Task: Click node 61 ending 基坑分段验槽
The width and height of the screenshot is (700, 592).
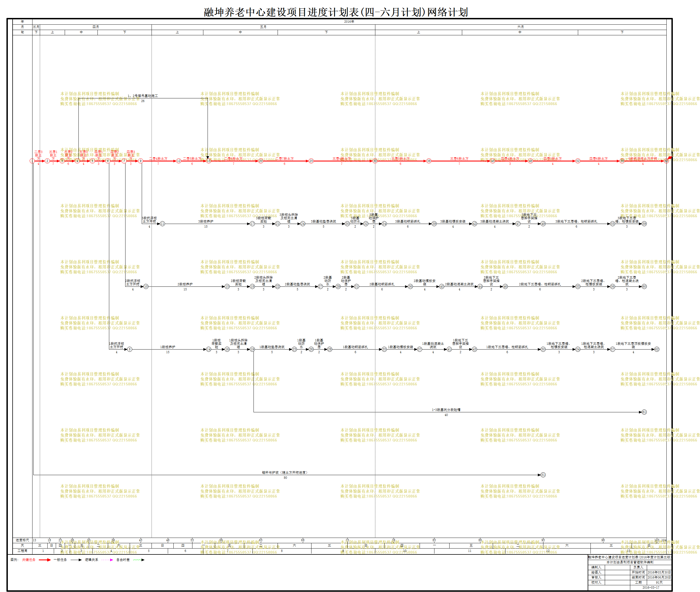Action: point(644,412)
